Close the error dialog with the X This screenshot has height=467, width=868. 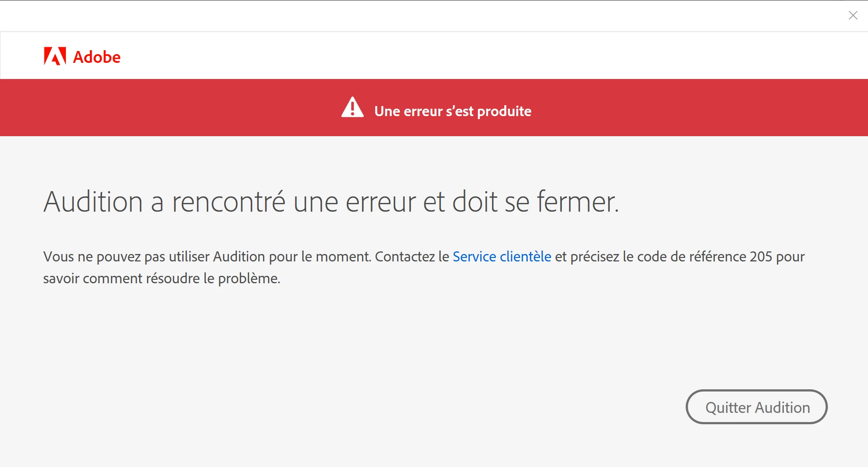pyautogui.click(x=853, y=15)
